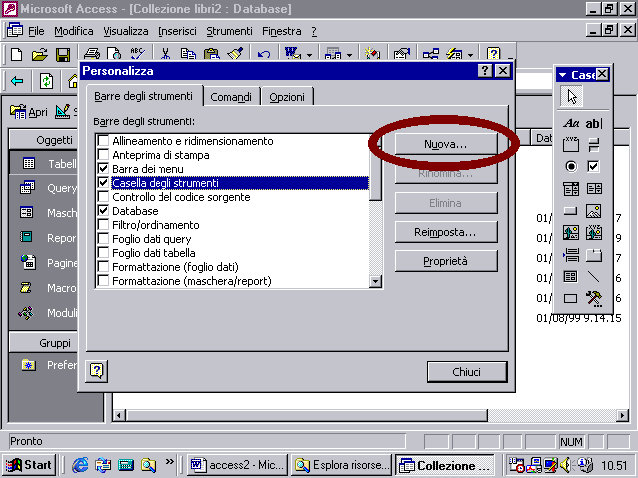Open the Strumenti menu

coord(229,31)
